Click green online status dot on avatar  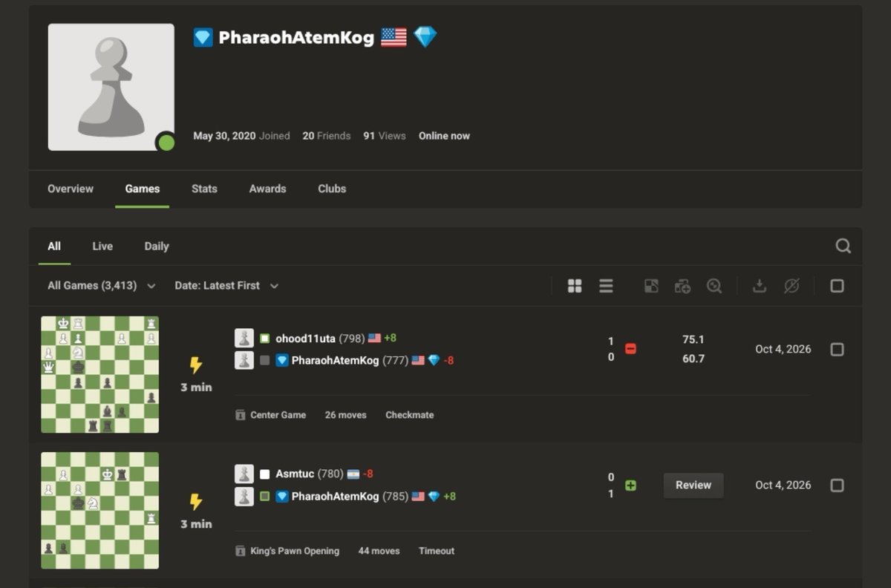click(x=166, y=143)
